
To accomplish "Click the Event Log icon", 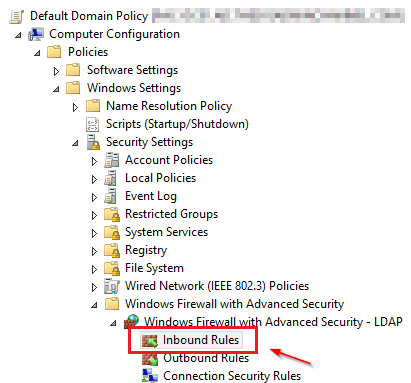I will (x=110, y=196).
